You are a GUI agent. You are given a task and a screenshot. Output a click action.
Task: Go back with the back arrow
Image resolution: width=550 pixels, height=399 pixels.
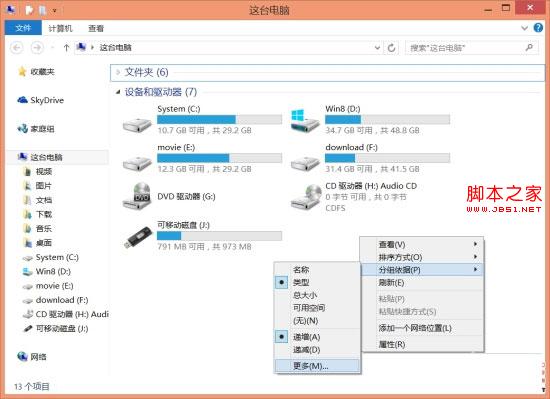tap(16, 47)
